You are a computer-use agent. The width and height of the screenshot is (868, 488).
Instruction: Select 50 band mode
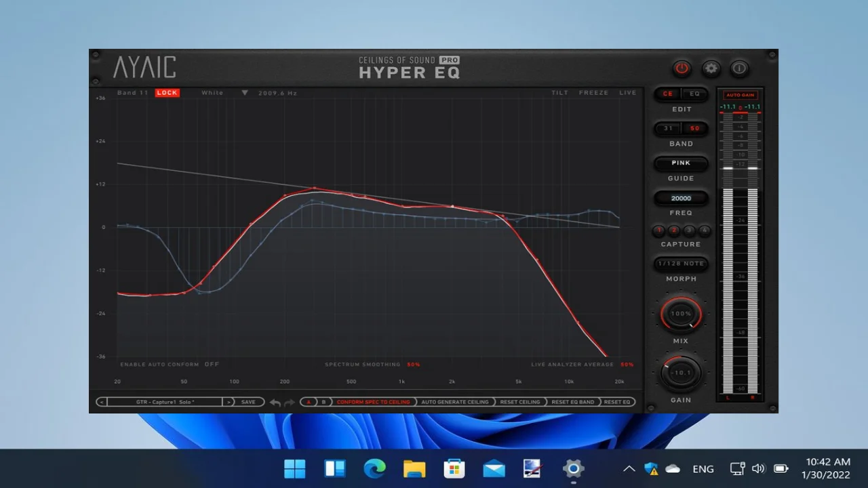point(694,129)
